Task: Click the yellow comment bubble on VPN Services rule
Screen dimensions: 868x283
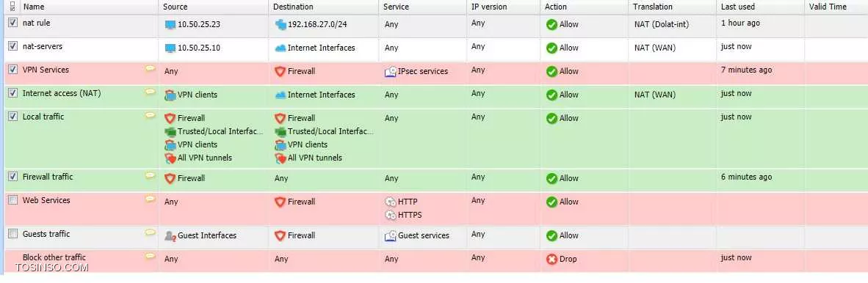Action: tap(150, 69)
